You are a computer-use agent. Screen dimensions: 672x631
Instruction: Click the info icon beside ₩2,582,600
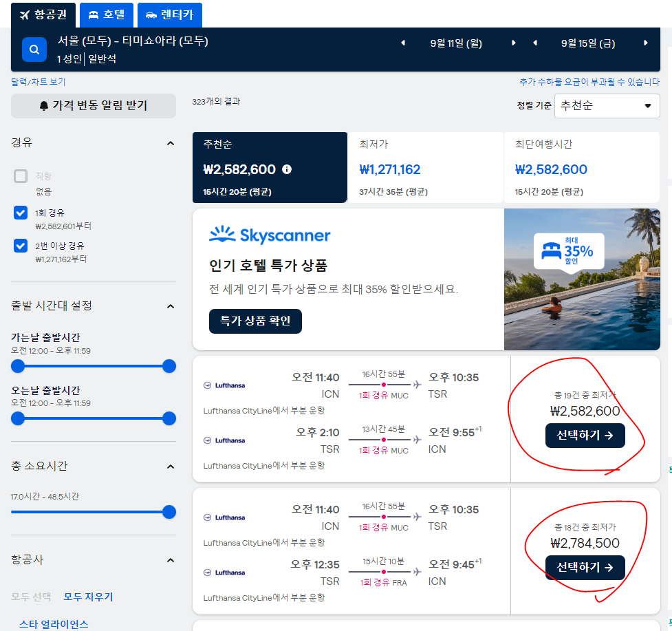(x=287, y=169)
